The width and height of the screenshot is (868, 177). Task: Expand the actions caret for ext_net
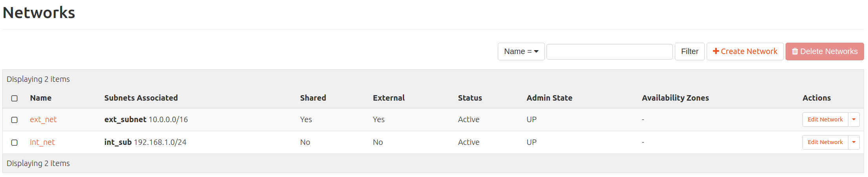coord(854,119)
